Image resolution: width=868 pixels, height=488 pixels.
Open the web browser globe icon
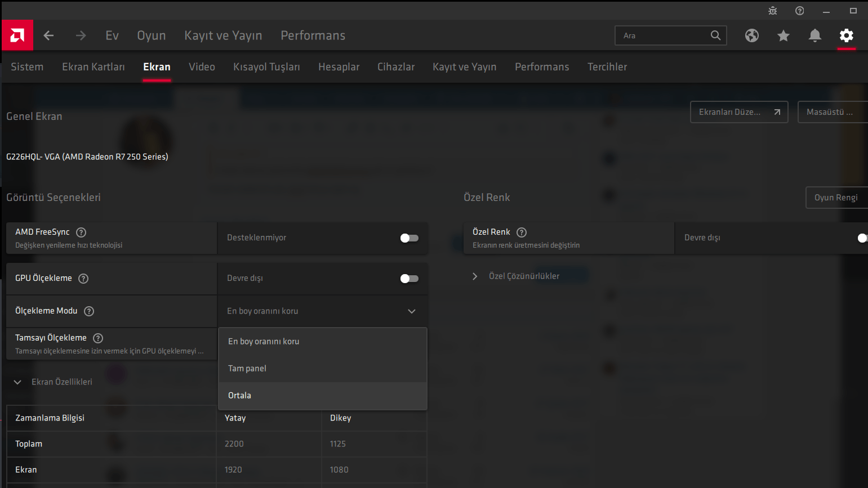coord(752,35)
